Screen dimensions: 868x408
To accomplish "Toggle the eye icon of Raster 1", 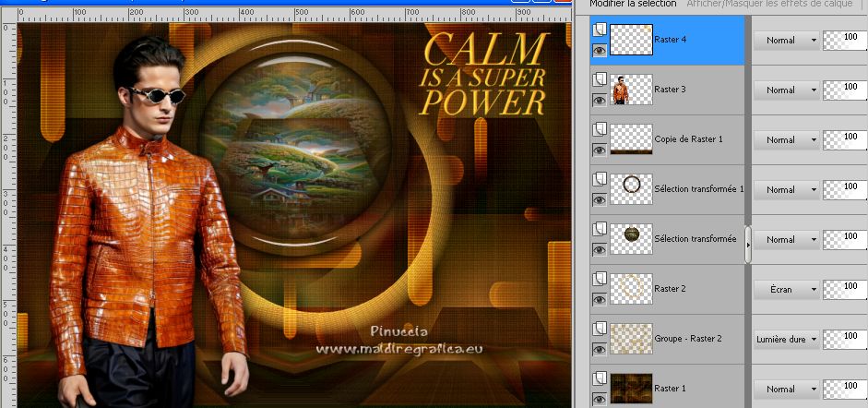I will pyautogui.click(x=600, y=399).
